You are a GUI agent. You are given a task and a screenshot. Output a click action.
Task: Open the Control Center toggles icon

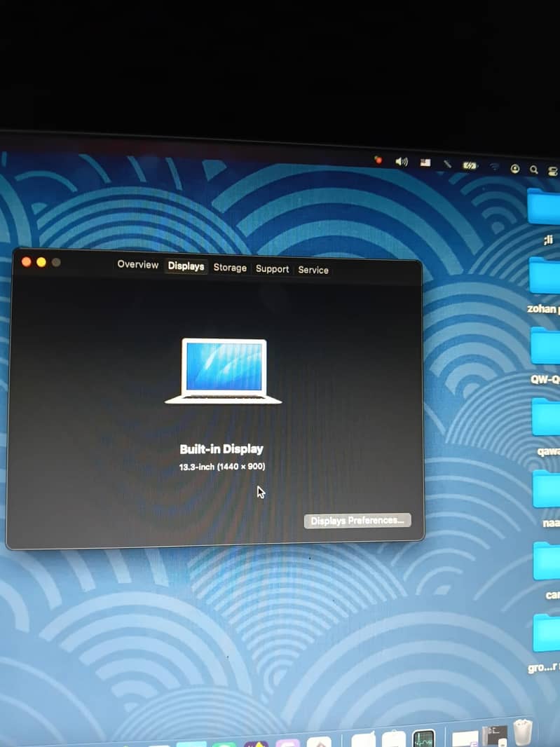click(553, 171)
